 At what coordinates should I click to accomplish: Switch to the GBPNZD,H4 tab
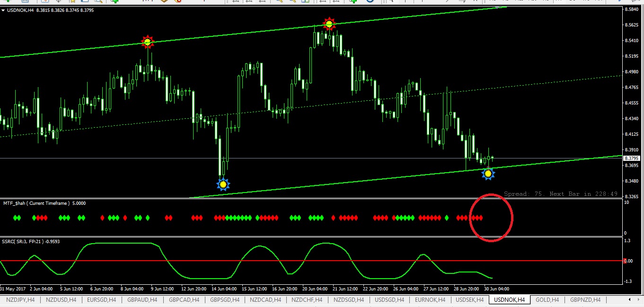coord(585,300)
